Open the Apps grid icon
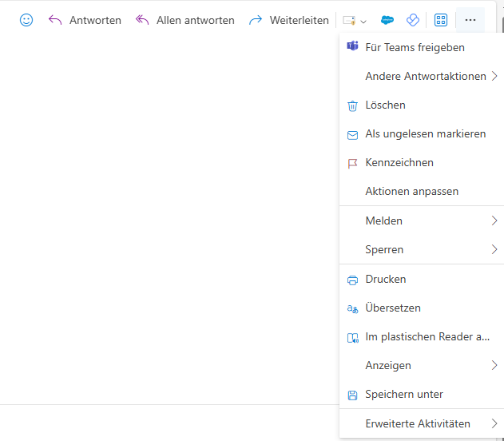504x441 pixels. [441, 20]
